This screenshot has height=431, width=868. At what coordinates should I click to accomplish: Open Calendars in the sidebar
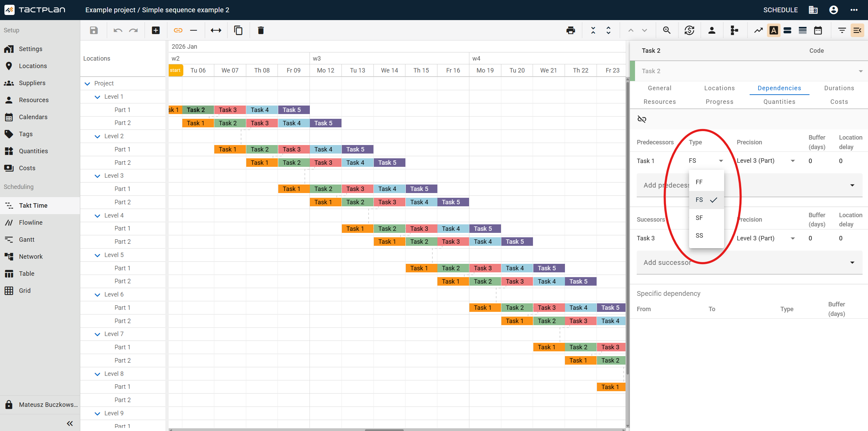[40, 117]
